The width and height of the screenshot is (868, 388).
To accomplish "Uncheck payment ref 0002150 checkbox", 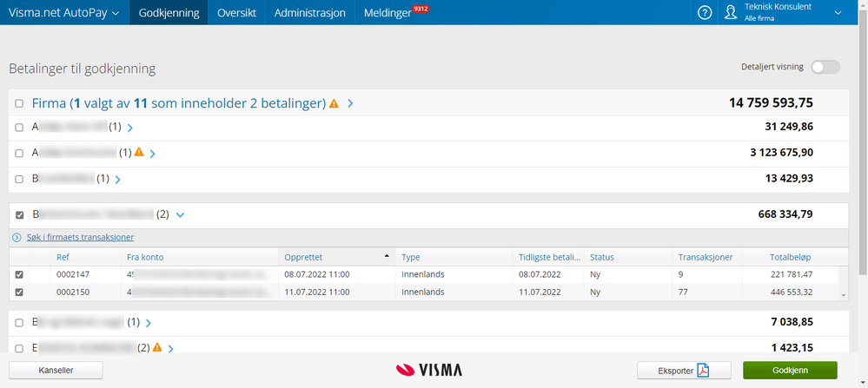I will click(x=19, y=293).
